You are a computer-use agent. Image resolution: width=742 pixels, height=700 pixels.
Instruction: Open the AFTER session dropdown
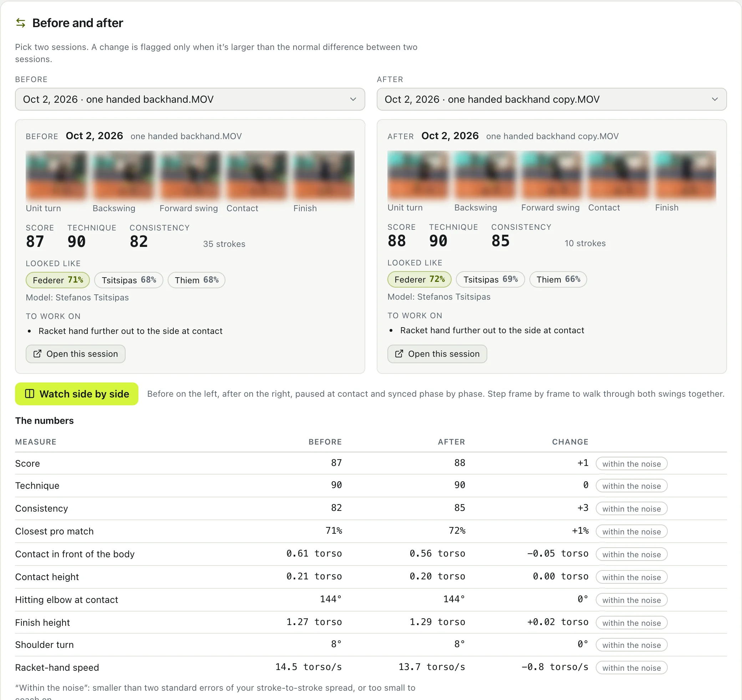551,99
